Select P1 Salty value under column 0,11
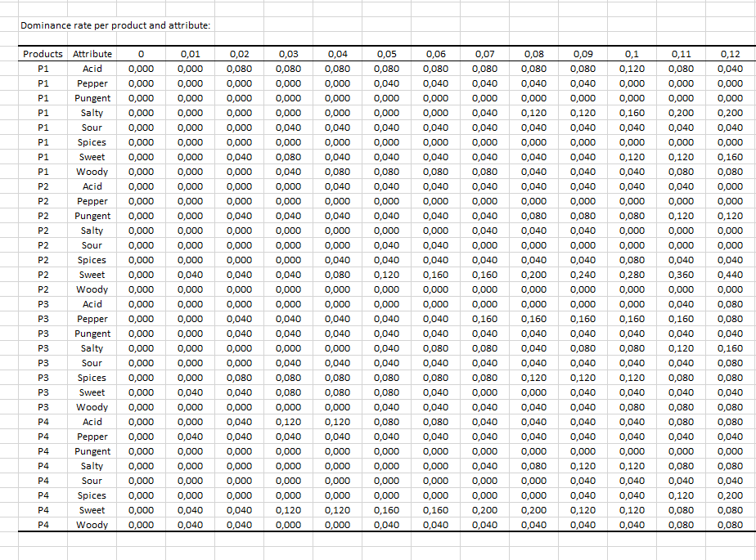The image size is (756, 560). (681, 113)
